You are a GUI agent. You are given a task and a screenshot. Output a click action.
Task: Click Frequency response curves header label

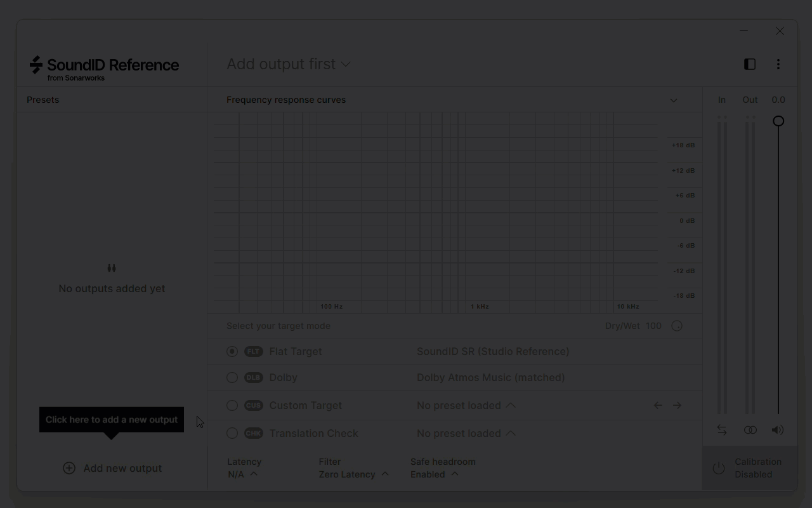point(286,100)
